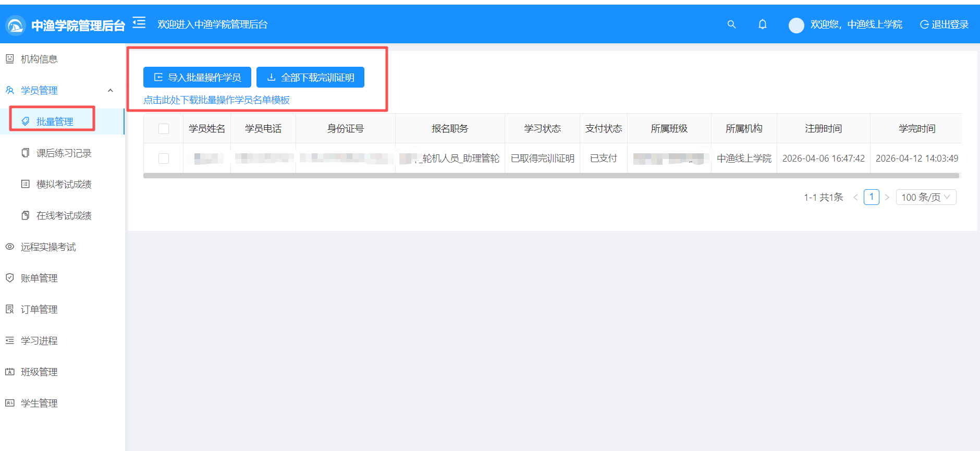Click the 学员管理 people icon
This screenshot has height=451, width=980.
[9, 90]
